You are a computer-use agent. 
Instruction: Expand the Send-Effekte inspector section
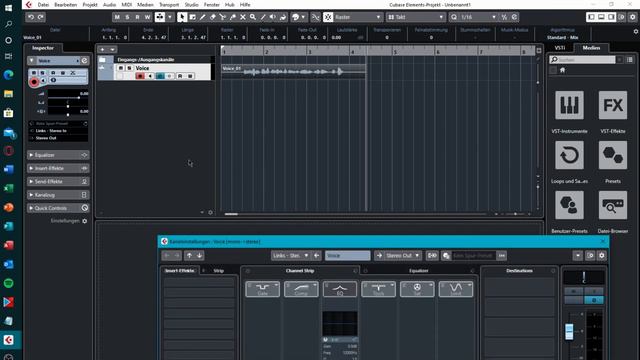(58, 182)
